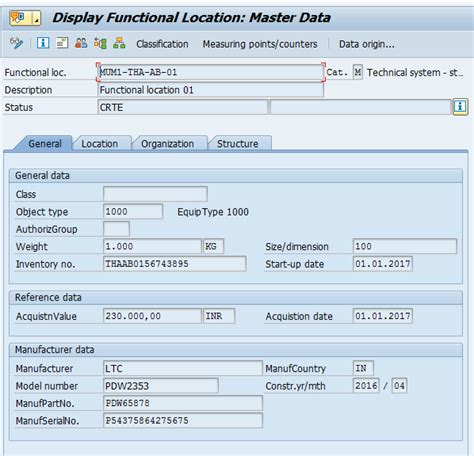Click the Reference data group header
The height and width of the screenshot is (456, 474).
[x=236, y=297]
